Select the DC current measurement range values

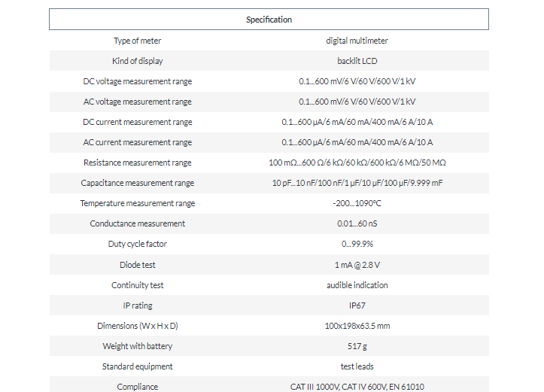tap(357, 122)
